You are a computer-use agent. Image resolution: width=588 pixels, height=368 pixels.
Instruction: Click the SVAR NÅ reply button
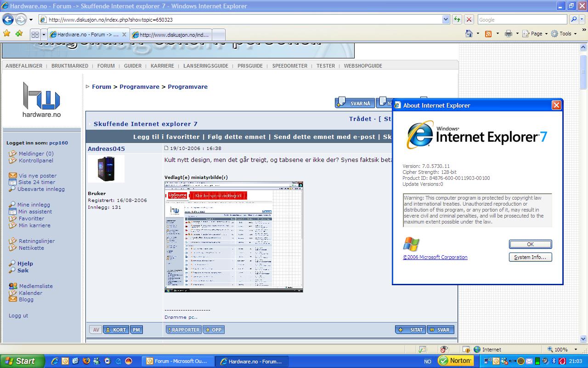click(355, 103)
